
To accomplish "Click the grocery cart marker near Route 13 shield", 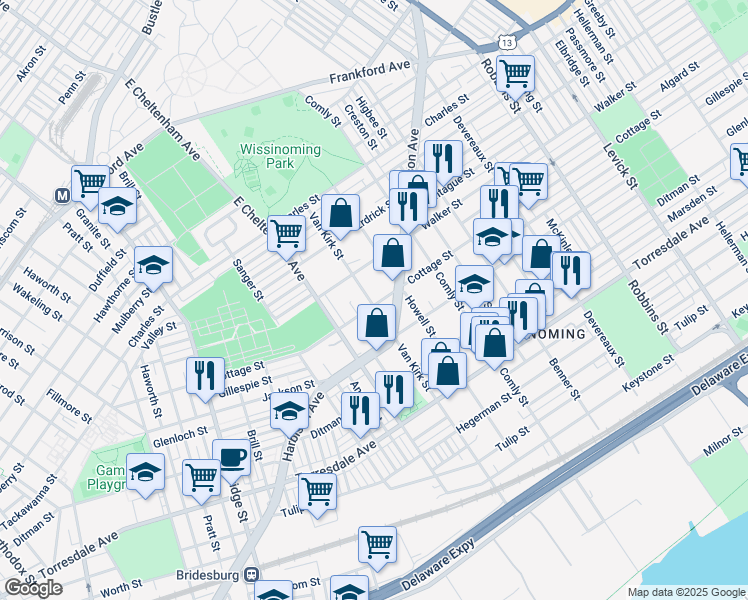I will pyautogui.click(x=515, y=76).
